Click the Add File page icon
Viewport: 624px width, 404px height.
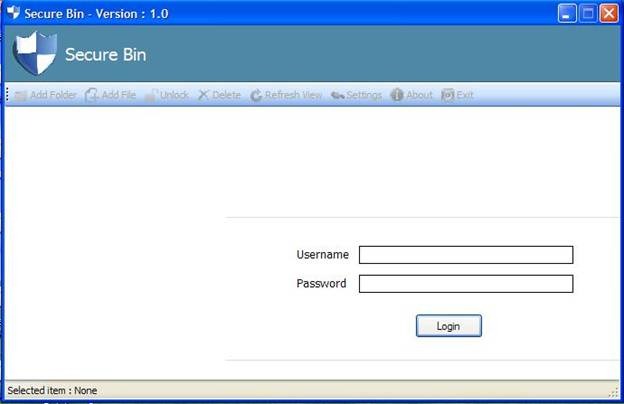[92, 95]
